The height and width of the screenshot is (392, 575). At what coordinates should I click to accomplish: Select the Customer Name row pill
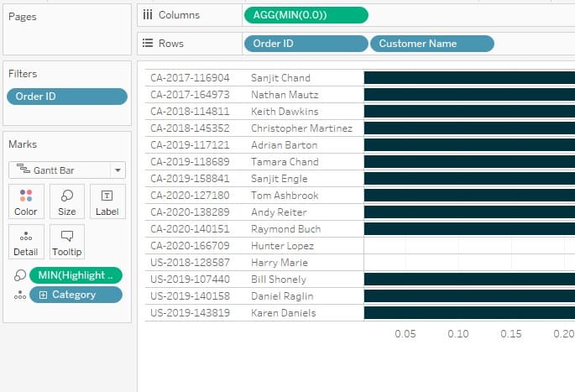pyautogui.click(x=432, y=44)
